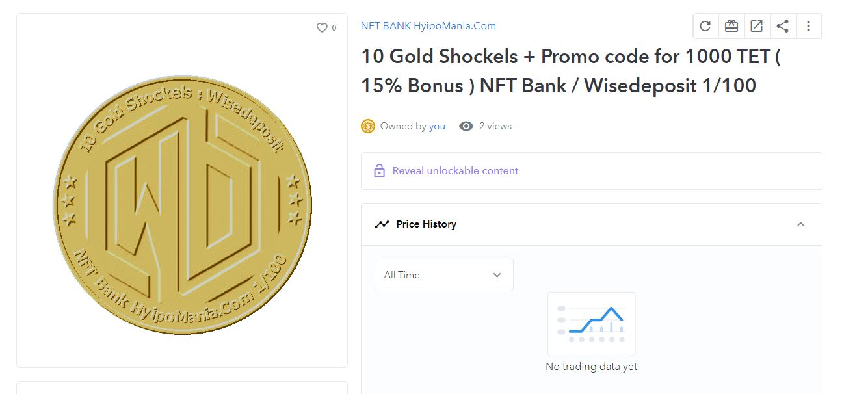Screen dimensions: 868x394
Task: Click the purple lock icon
Action: (x=379, y=171)
